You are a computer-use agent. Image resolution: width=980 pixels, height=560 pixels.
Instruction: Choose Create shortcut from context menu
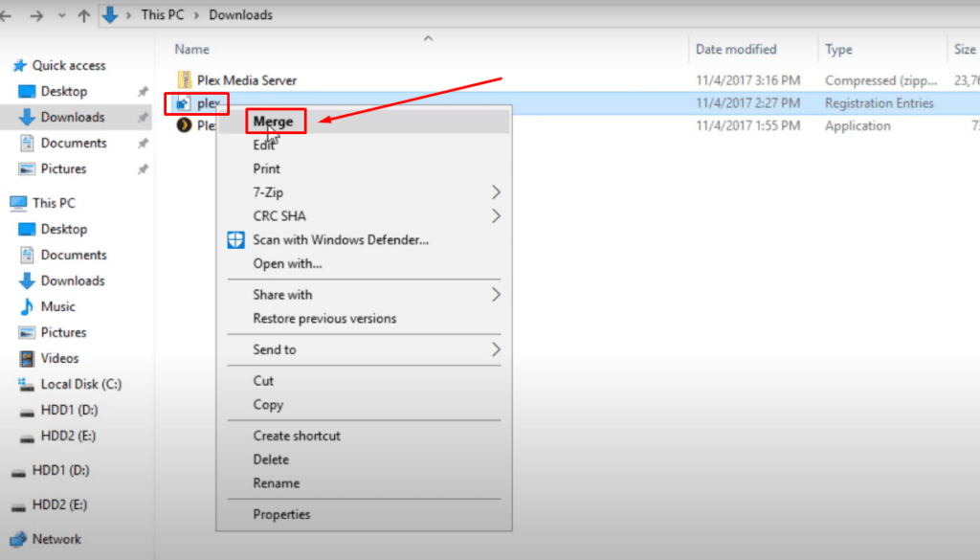click(297, 437)
